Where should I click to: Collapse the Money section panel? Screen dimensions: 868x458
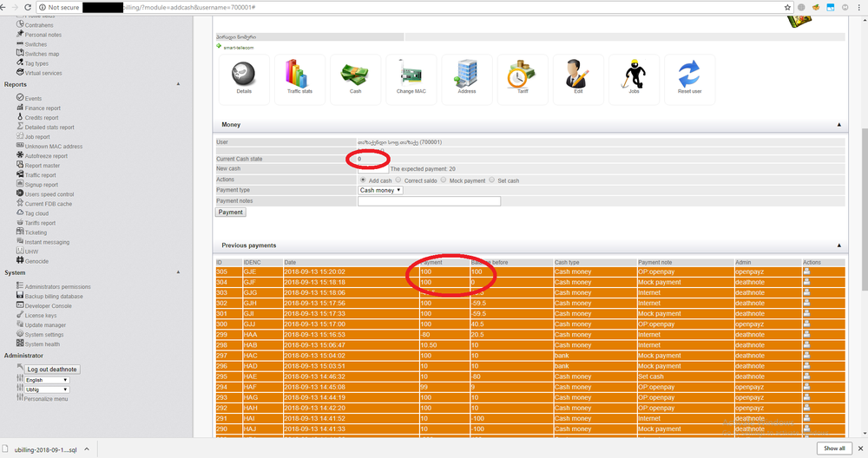pos(838,125)
